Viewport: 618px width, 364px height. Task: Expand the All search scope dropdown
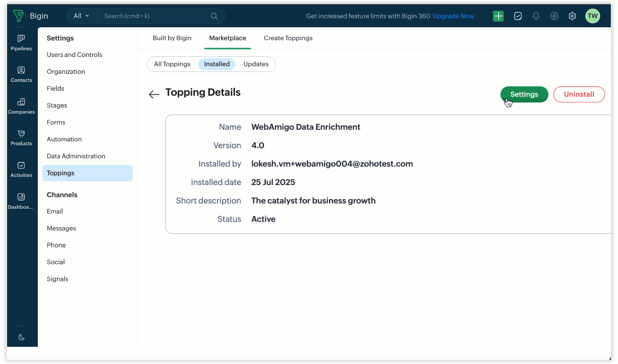pos(82,16)
